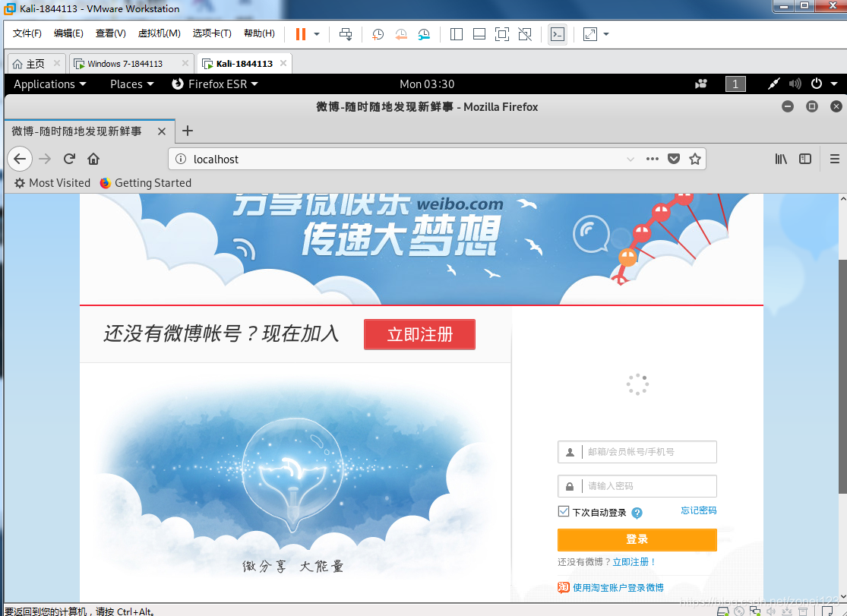Click the power icon in the Kali top bar
Image resolution: width=847 pixels, height=616 pixels.
[x=816, y=84]
